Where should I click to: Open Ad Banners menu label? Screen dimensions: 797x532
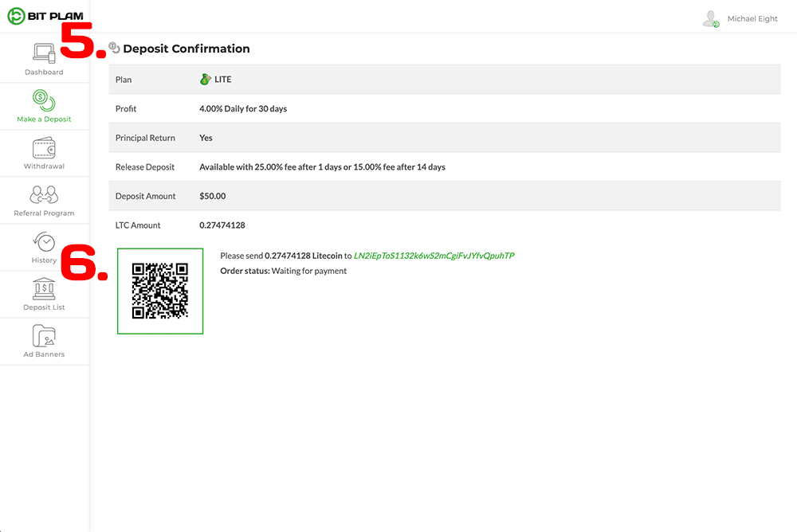coord(44,354)
